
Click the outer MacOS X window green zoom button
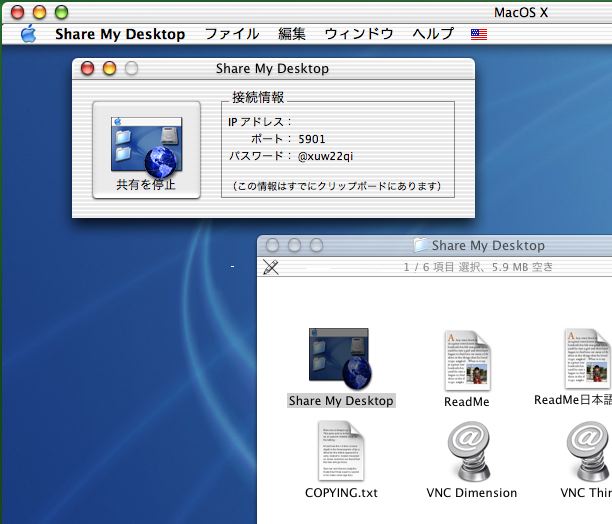61,12
